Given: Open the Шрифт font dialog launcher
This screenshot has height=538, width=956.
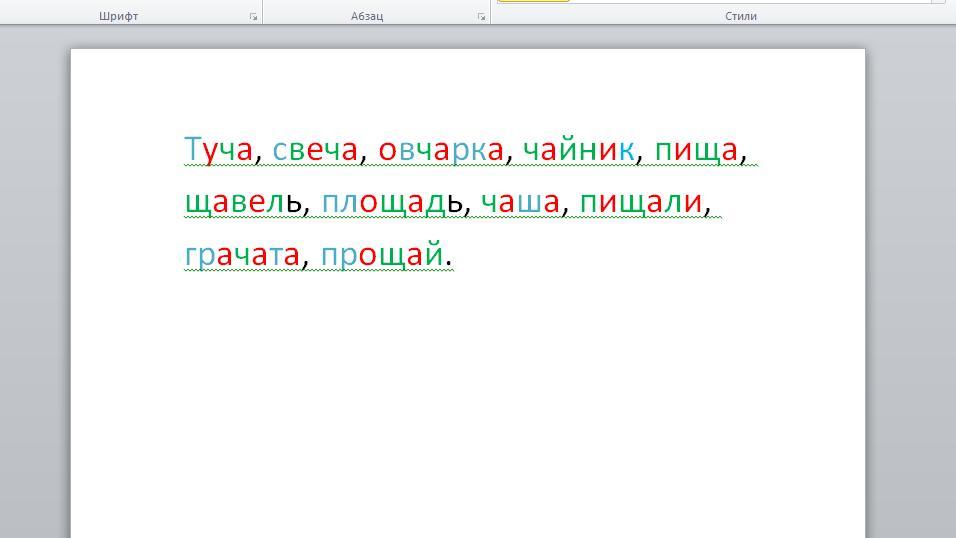Looking at the screenshot, I should [254, 17].
